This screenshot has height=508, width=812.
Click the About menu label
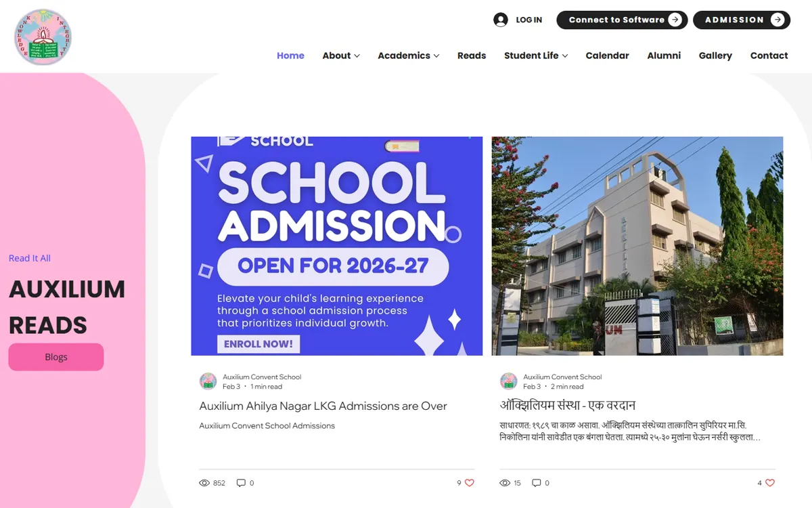pos(336,56)
